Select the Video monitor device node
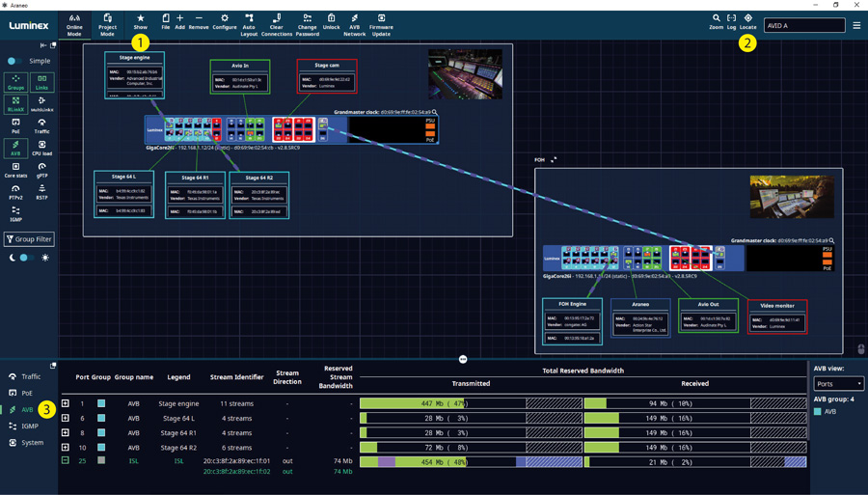The width and height of the screenshot is (868, 495). [x=777, y=316]
